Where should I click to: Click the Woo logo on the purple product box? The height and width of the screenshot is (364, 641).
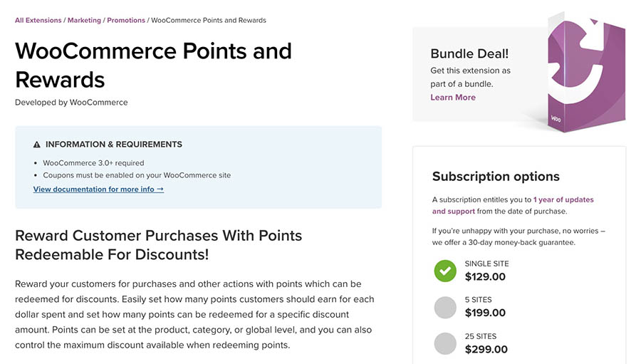[x=556, y=119]
